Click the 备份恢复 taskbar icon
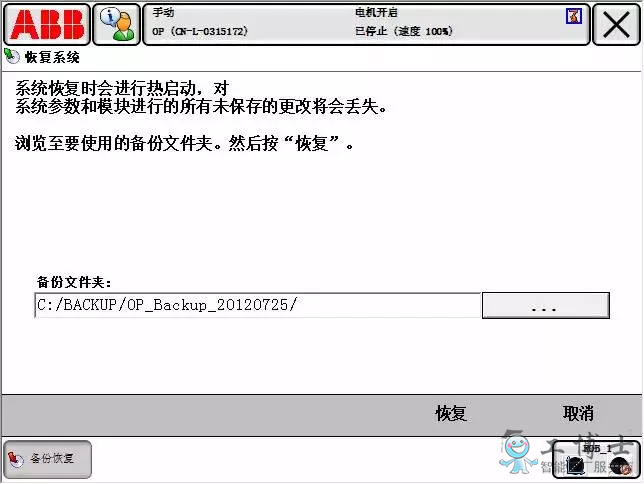Image resolution: width=644 pixels, height=484 pixels. [16, 459]
